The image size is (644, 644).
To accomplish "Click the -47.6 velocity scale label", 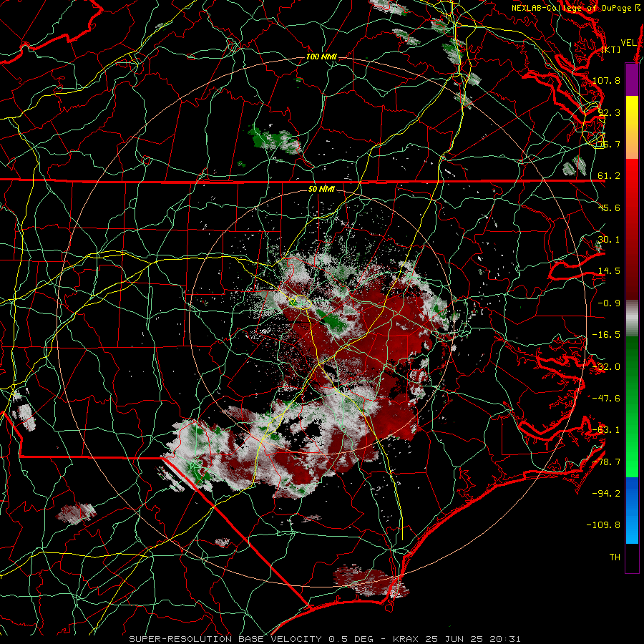I will click(x=606, y=399).
